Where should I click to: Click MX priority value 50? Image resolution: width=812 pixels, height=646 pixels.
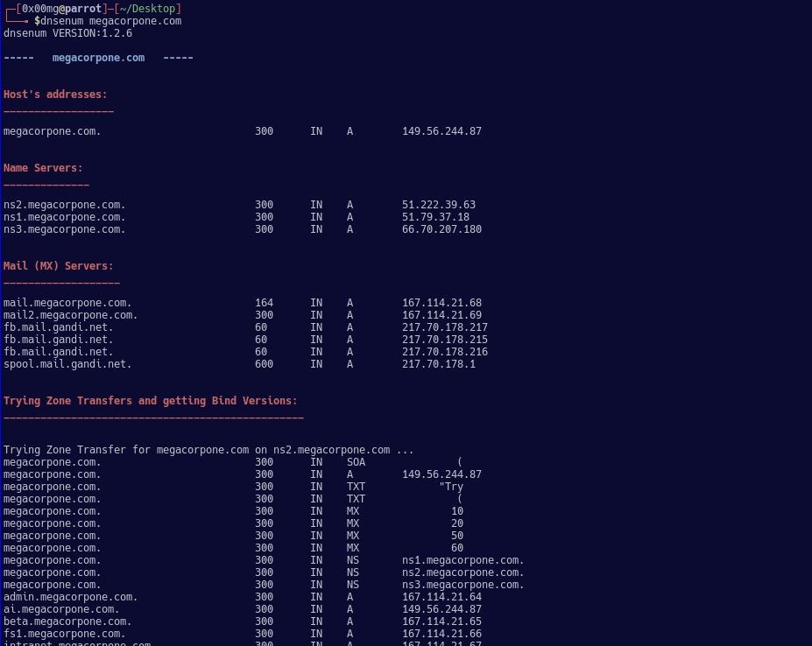pos(457,536)
